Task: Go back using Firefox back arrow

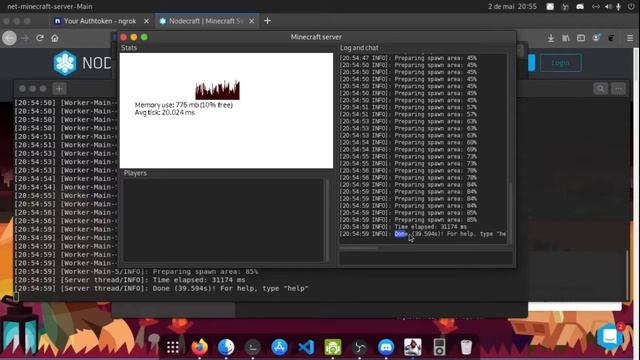Action: coord(9,38)
